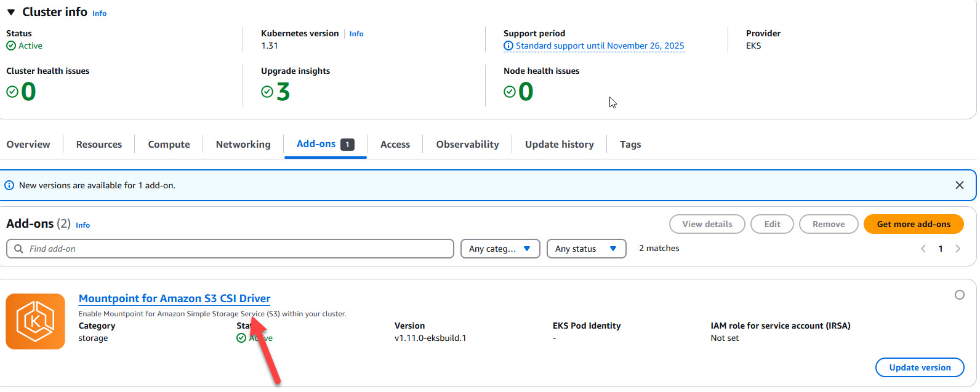Go to previous page of add-ons
This screenshot has width=980, height=392.
pos(923,249)
